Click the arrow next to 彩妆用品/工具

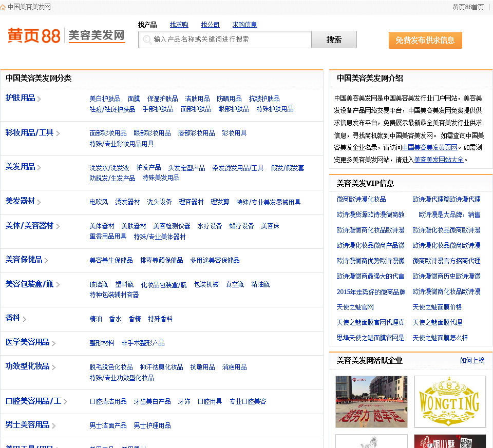58,133
